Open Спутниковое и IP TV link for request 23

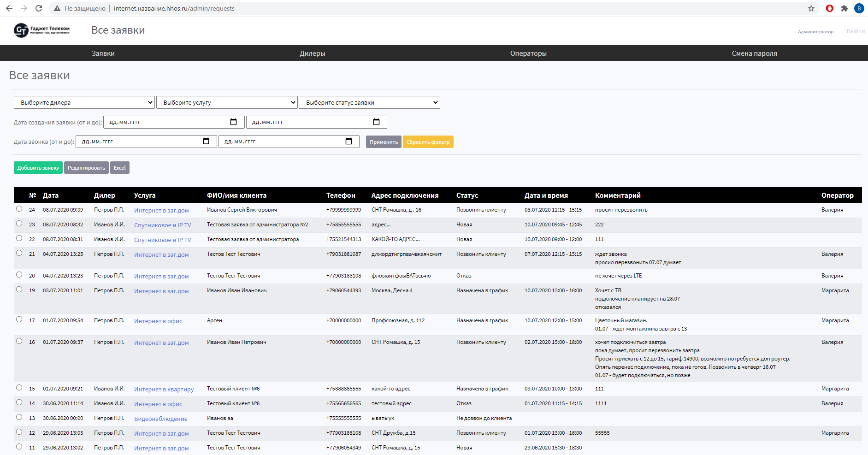pyautogui.click(x=162, y=225)
